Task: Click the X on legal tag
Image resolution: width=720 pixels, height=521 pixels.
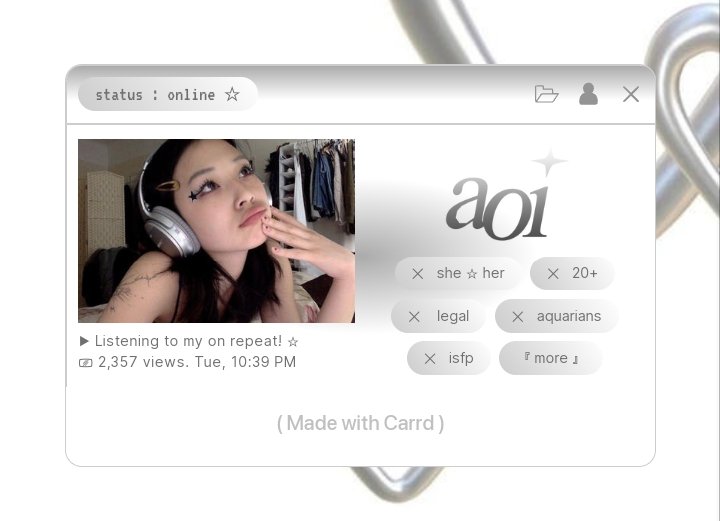Action: pyautogui.click(x=414, y=317)
